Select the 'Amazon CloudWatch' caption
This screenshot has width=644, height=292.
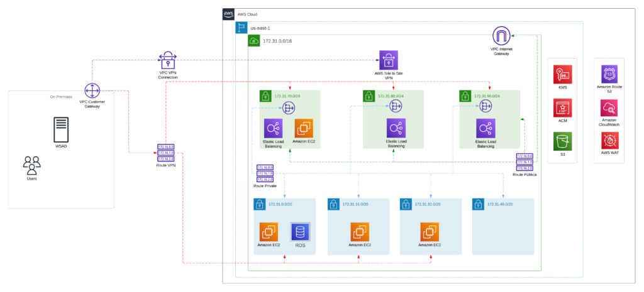tap(610, 122)
